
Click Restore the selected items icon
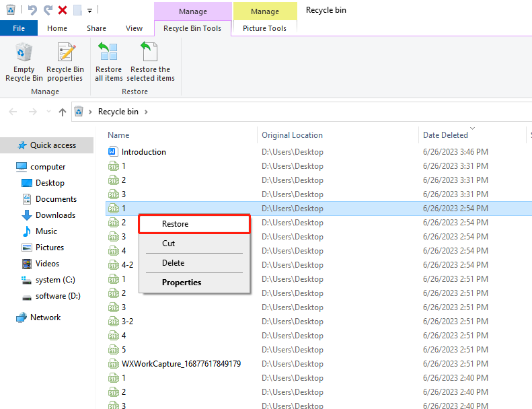(149, 52)
